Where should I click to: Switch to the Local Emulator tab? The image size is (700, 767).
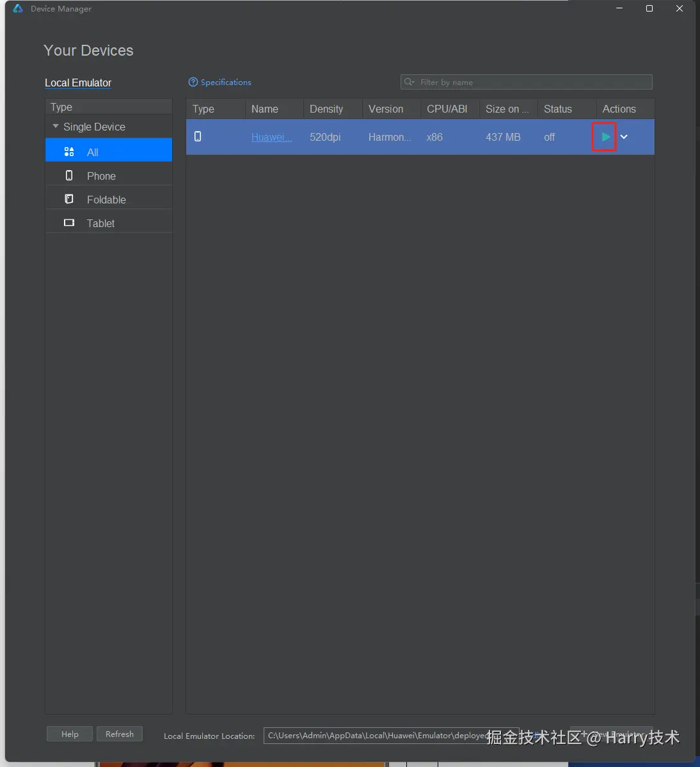coord(78,83)
